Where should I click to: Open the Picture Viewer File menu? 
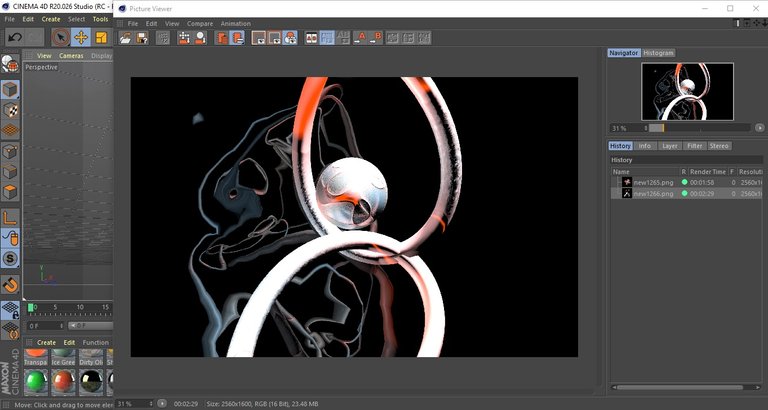pyautogui.click(x=133, y=24)
